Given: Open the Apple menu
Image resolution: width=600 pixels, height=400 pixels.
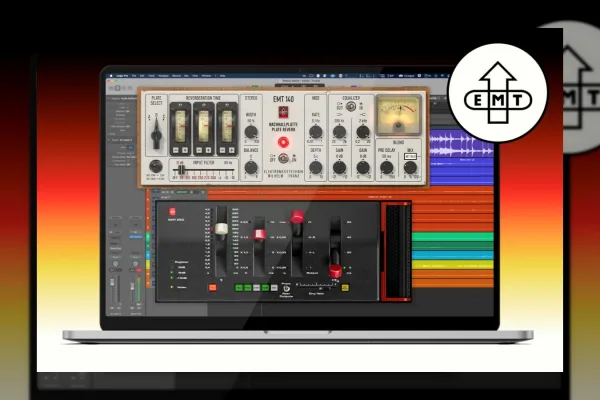Looking at the screenshot, I should tap(111, 76).
